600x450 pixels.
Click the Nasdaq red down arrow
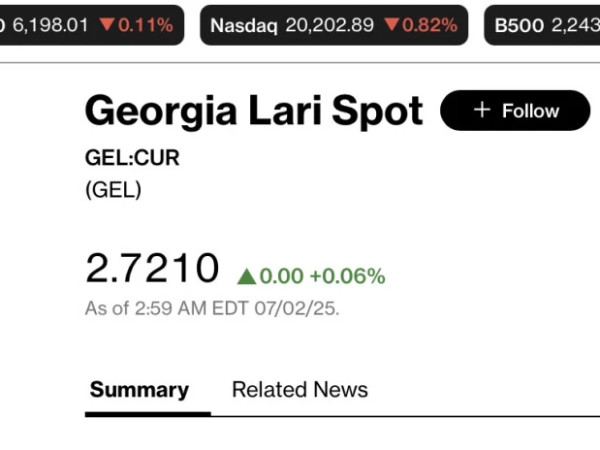[x=392, y=24]
